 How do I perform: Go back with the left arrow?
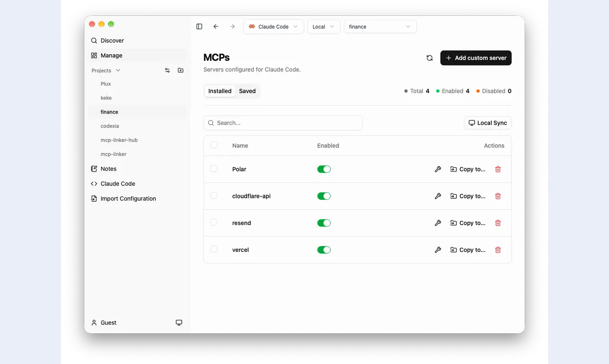coord(216,27)
